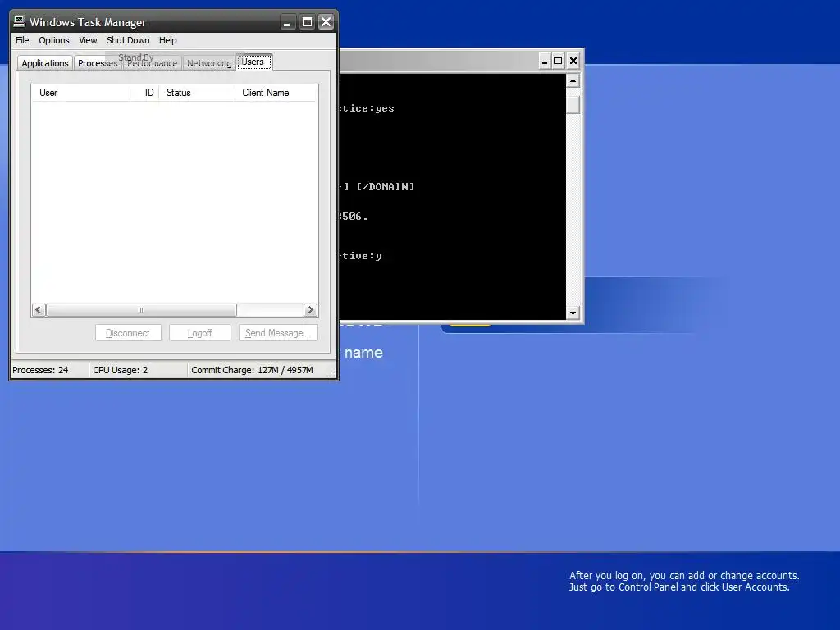Select the Users tab
Viewport: 840px width, 630px height.
(x=254, y=62)
